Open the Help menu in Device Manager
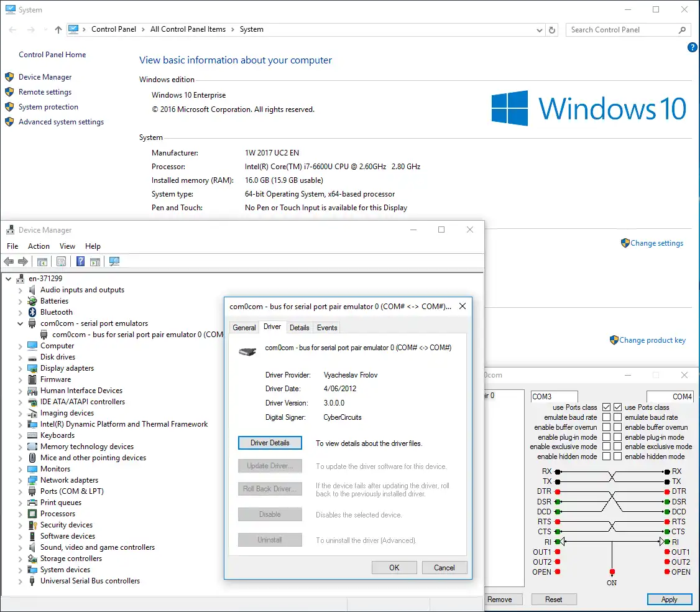 click(93, 246)
